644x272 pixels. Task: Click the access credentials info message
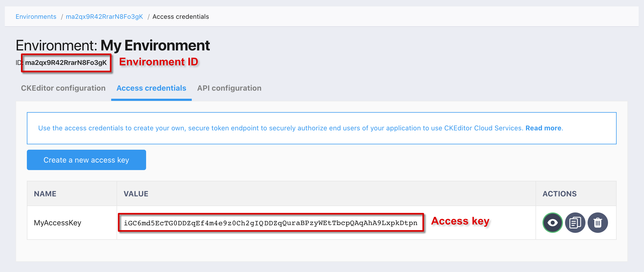click(x=321, y=128)
